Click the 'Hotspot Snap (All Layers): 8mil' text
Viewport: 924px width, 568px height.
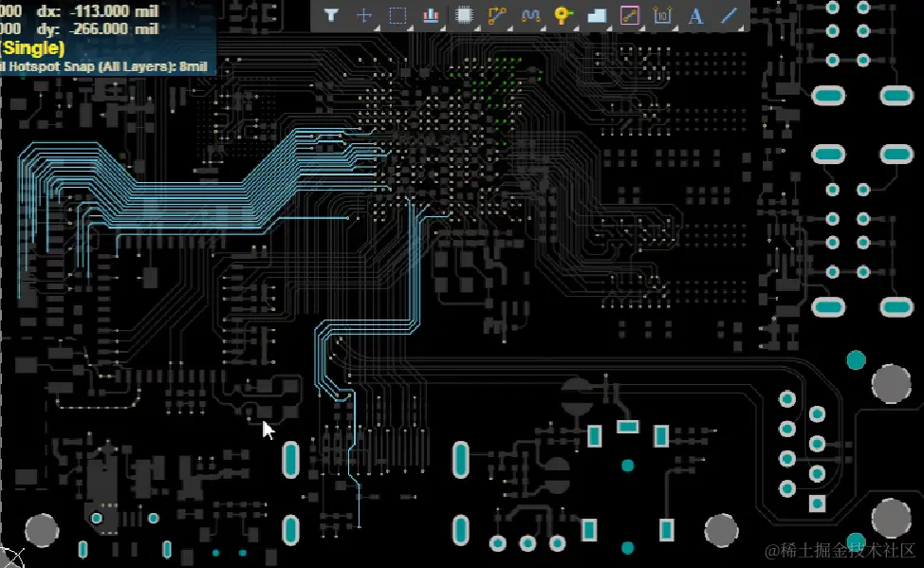(x=108, y=66)
